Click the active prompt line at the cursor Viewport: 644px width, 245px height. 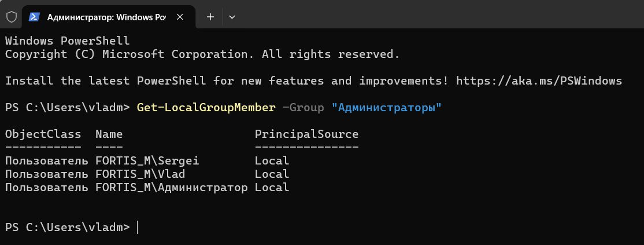[x=137, y=227]
